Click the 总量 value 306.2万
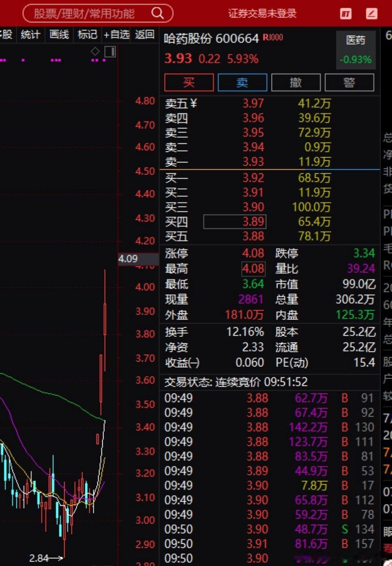The image size is (392, 566). (355, 299)
